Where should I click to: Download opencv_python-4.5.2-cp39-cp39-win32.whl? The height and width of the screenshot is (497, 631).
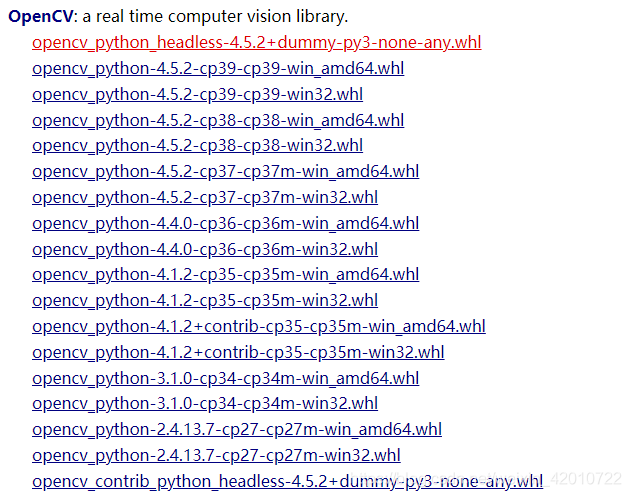tap(198, 95)
